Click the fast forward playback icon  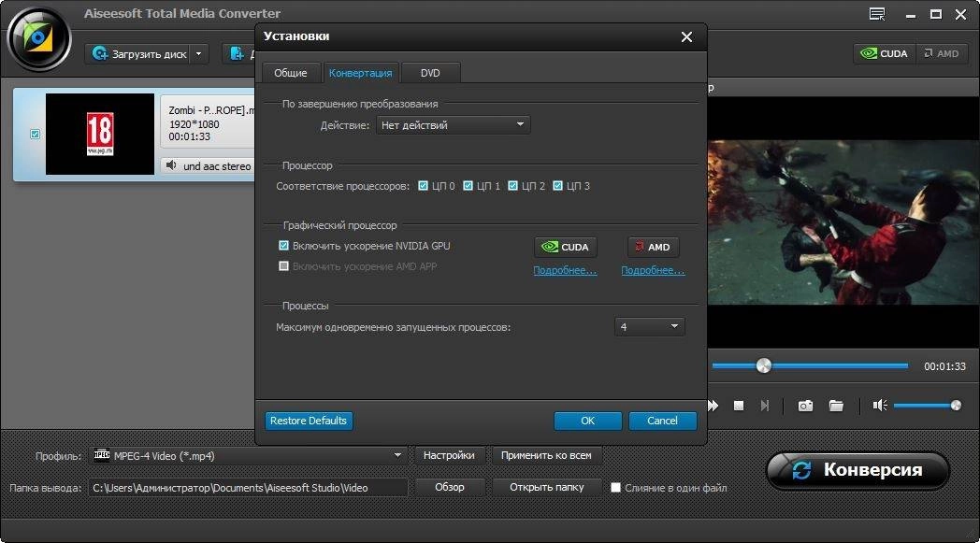713,406
